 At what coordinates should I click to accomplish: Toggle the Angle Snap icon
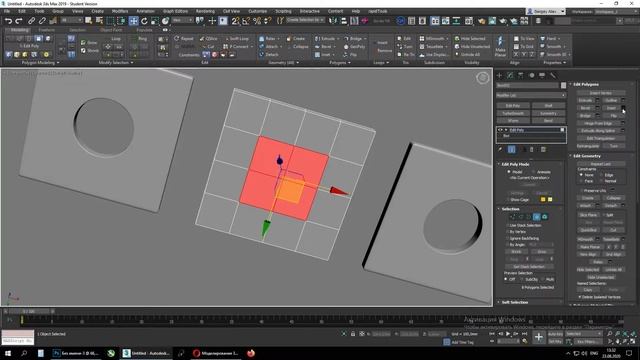246,21
